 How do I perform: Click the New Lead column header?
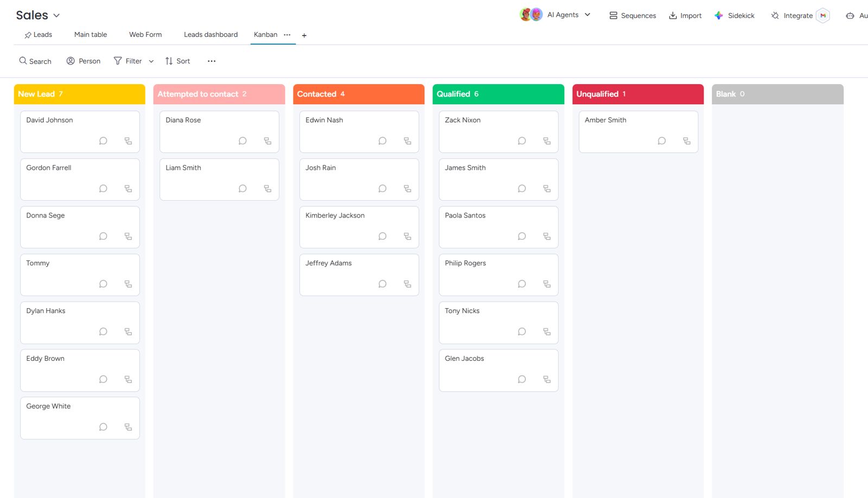pyautogui.click(x=80, y=94)
